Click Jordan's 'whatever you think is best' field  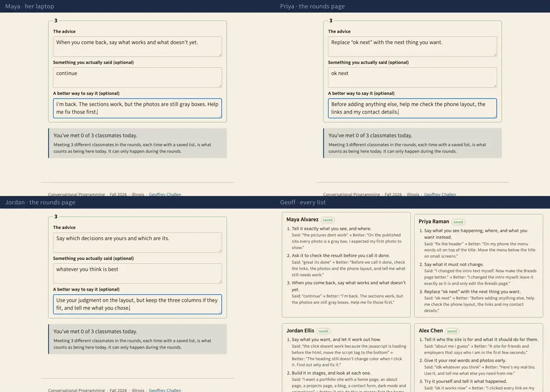[137, 273]
